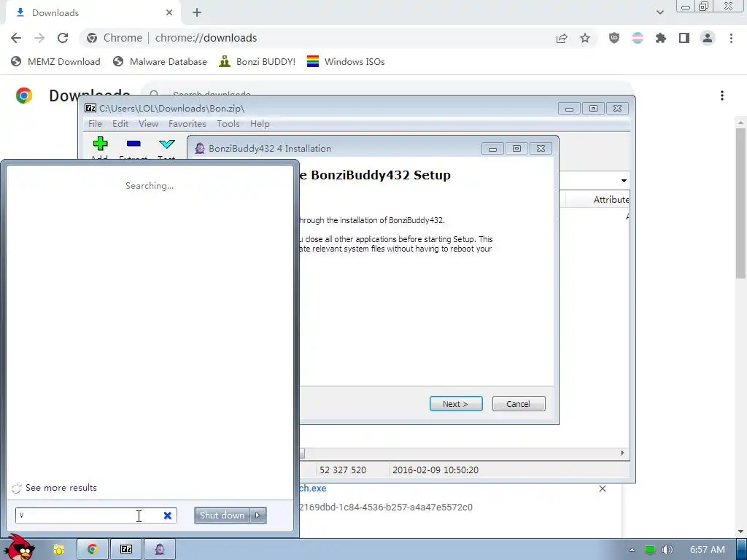Viewport: 747px width, 560px height.
Task: Click the 52 327 520 size in 7-Zip status bar
Action: coord(343,470)
